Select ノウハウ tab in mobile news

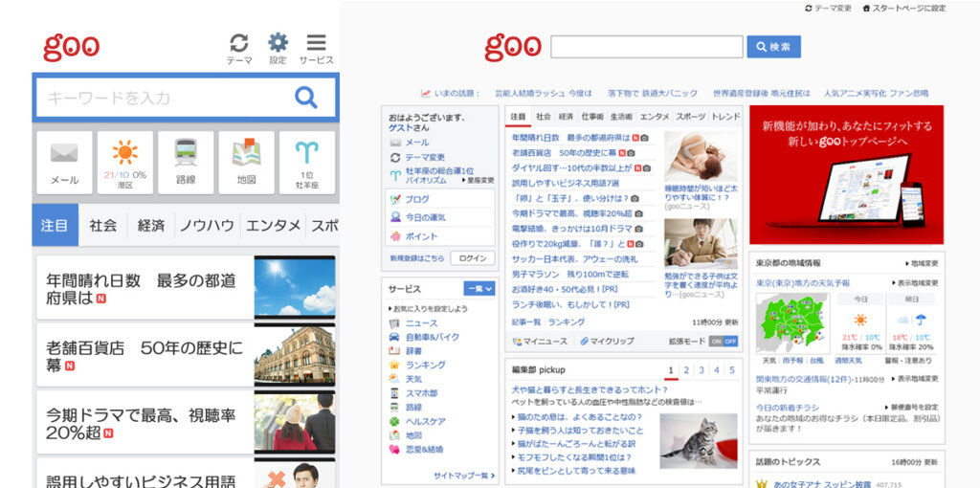[207, 225]
